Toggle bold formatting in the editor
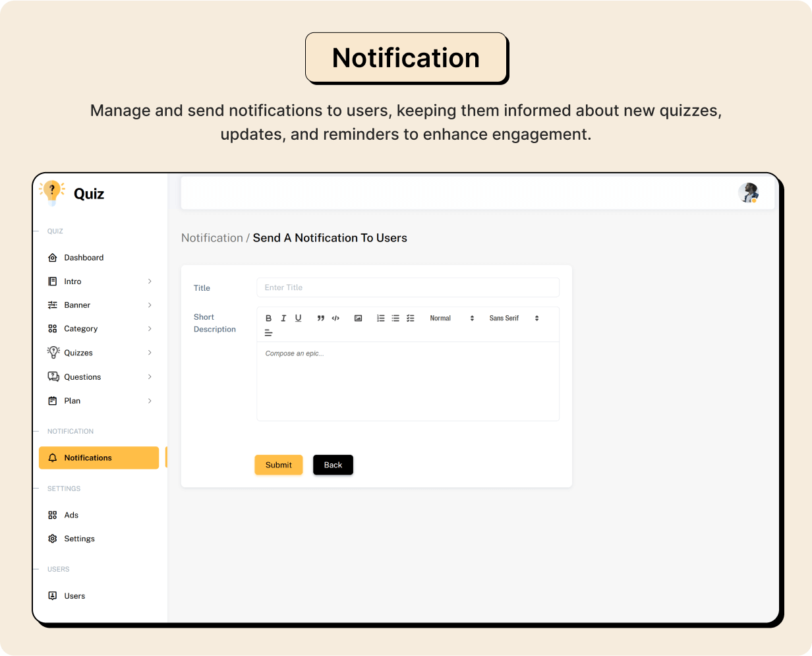This screenshot has width=812, height=656. (x=268, y=318)
